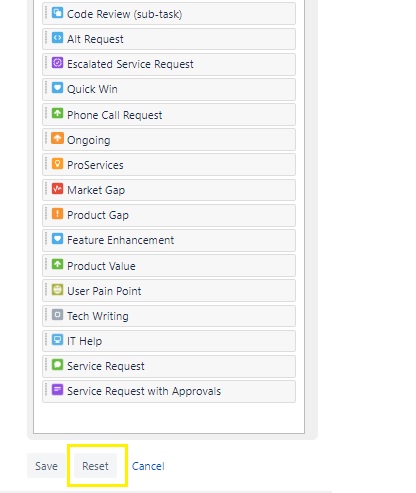Image resolution: width=416 pixels, height=493 pixels.
Task: Grab the drag handle of IT Help row
Action: coord(46,340)
